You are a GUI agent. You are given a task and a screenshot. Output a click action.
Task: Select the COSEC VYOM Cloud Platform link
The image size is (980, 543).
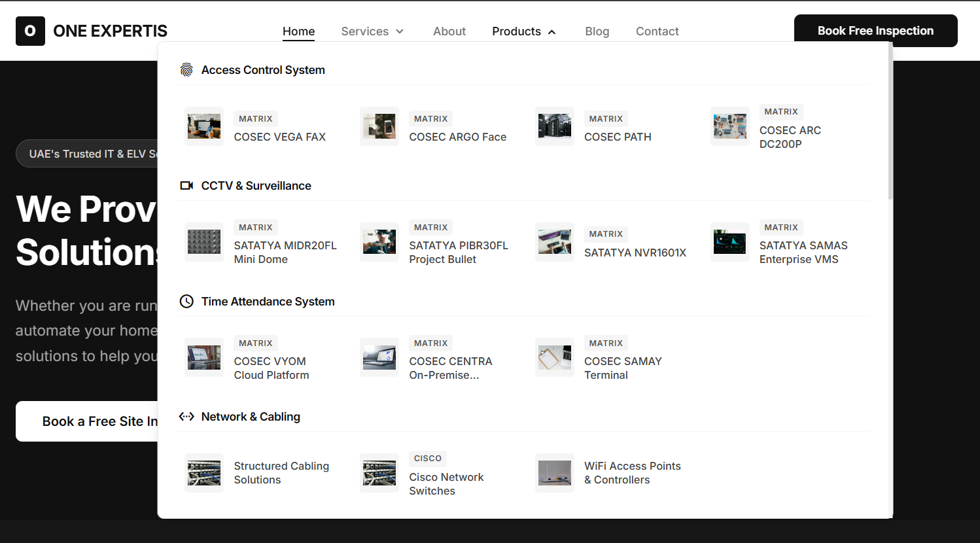tap(271, 368)
